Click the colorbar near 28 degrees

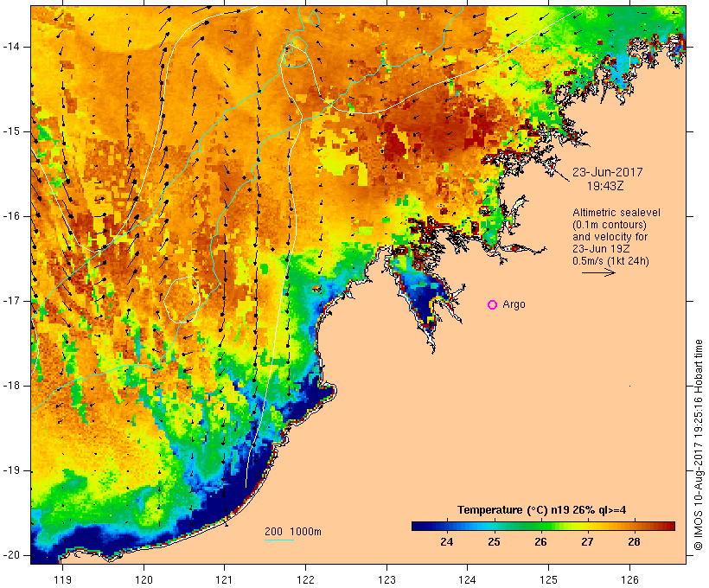coord(634,526)
